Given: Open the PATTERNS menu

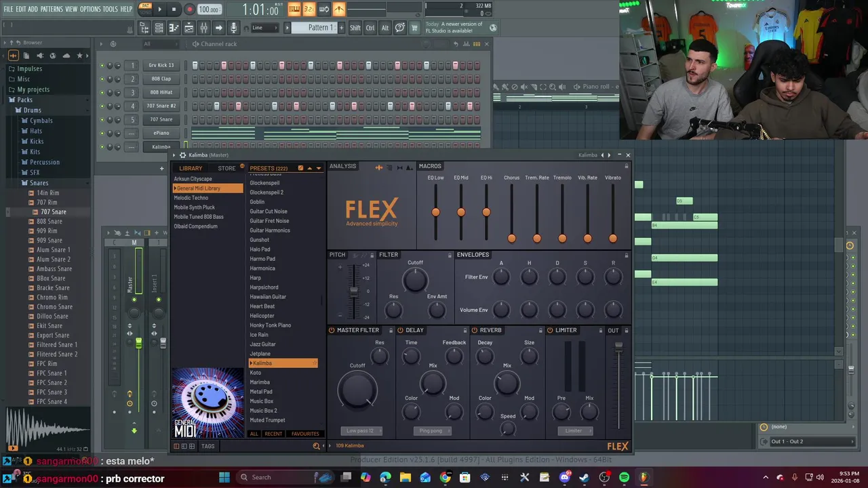Looking at the screenshot, I should (52, 9).
